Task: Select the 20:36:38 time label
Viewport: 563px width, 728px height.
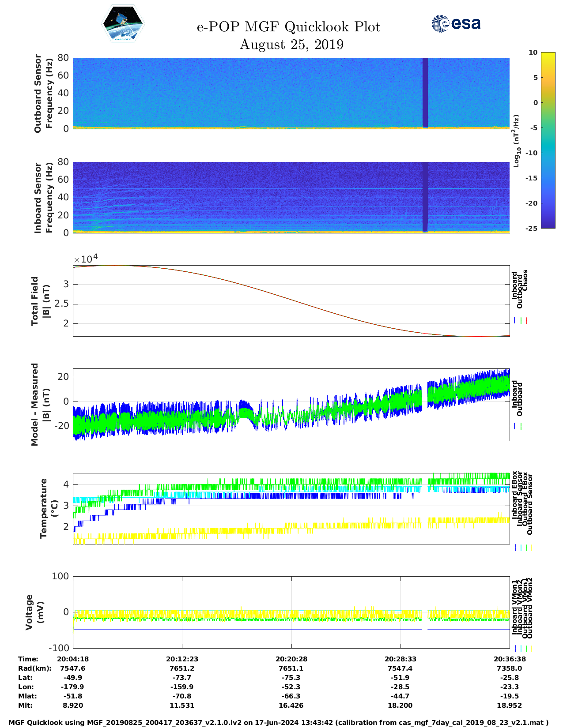Action: 510,659
